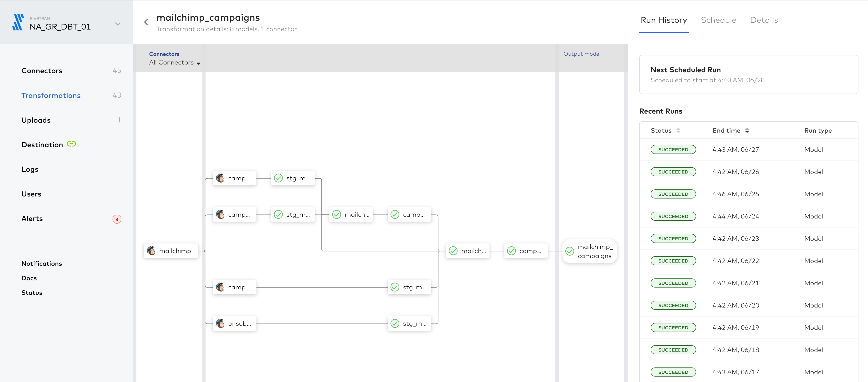Viewport: 868px width, 382px height.
Task: Click SUCCEEDED badge for 06/18 run
Action: [x=673, y=350]
